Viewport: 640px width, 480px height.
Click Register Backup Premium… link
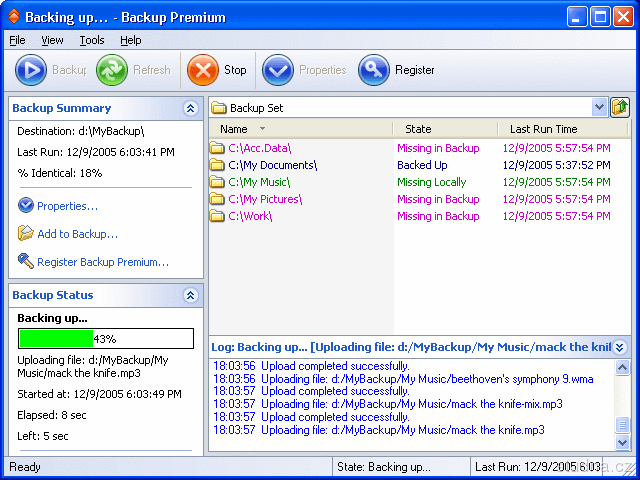coord(103,262)
